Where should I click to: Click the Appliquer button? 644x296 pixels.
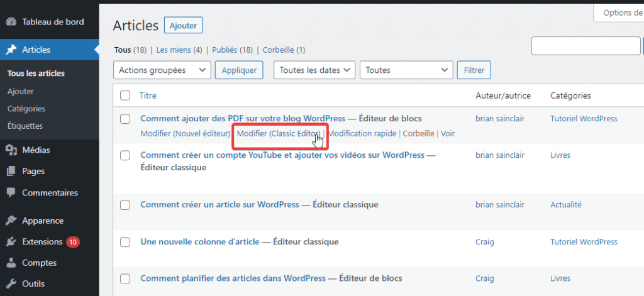[239, 70]
